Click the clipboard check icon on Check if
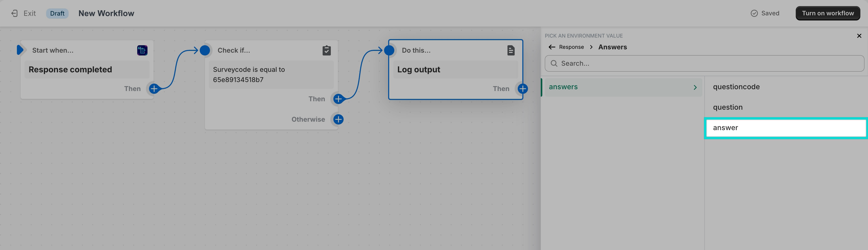The height and width of the screenshot is (250, 868). click(326, 50)
